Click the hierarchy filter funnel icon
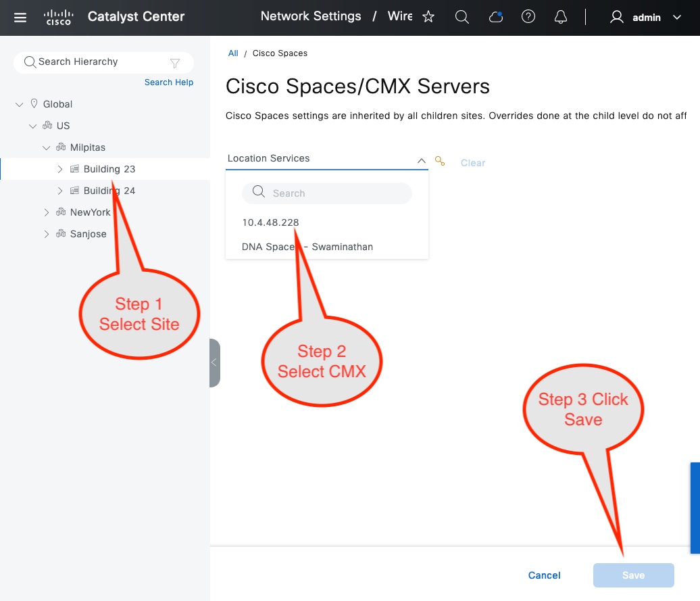 [x=175, y=63]
